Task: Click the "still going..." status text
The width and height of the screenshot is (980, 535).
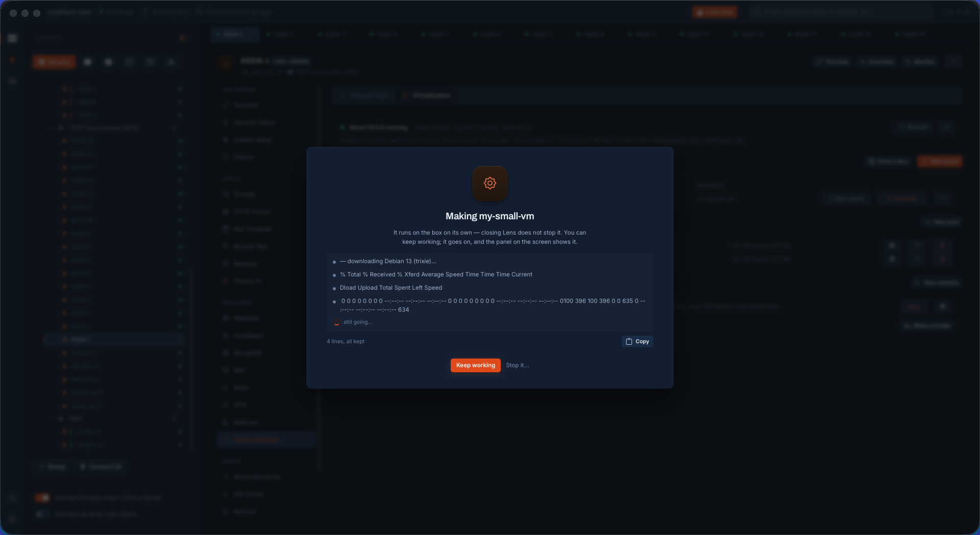Action: pyautogui.click(x=358, y=322)
